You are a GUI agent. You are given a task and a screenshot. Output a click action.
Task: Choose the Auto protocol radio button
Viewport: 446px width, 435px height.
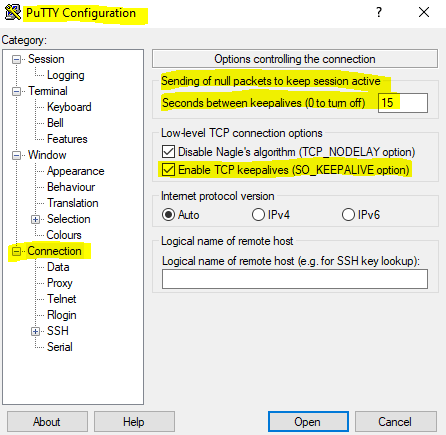[168, 215]
